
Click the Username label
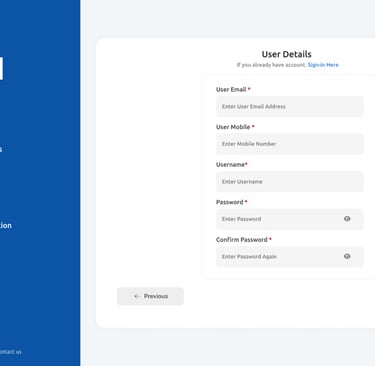(230, 165)
